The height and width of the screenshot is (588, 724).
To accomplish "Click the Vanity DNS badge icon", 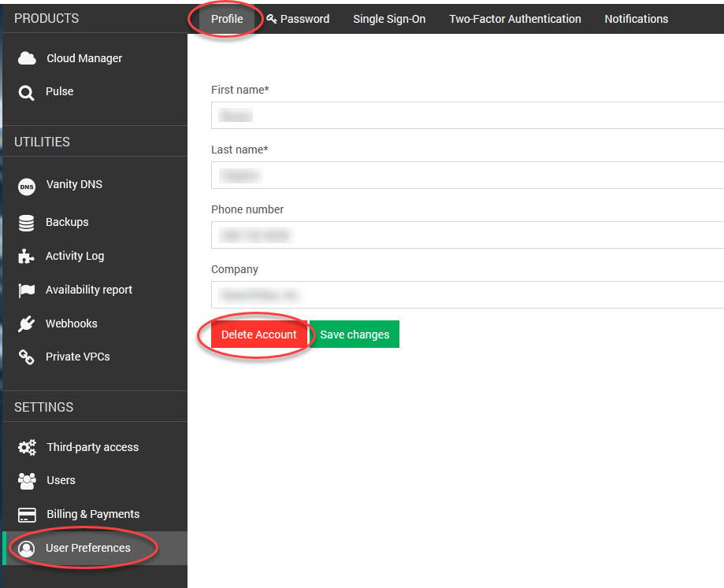I will coord(26,187).
